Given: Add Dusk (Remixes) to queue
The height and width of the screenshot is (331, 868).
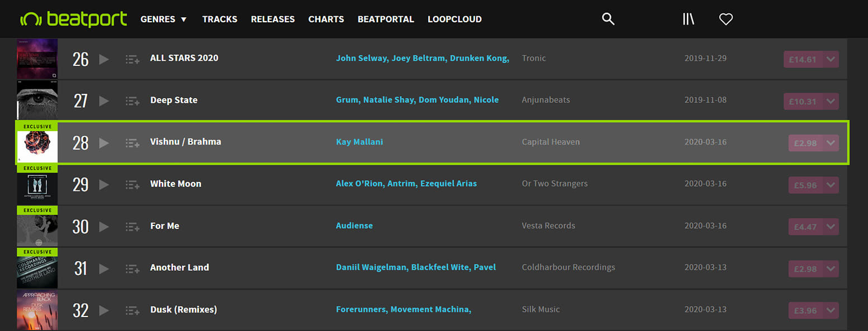Looking at the screenshot, I should tap(132, 310).
